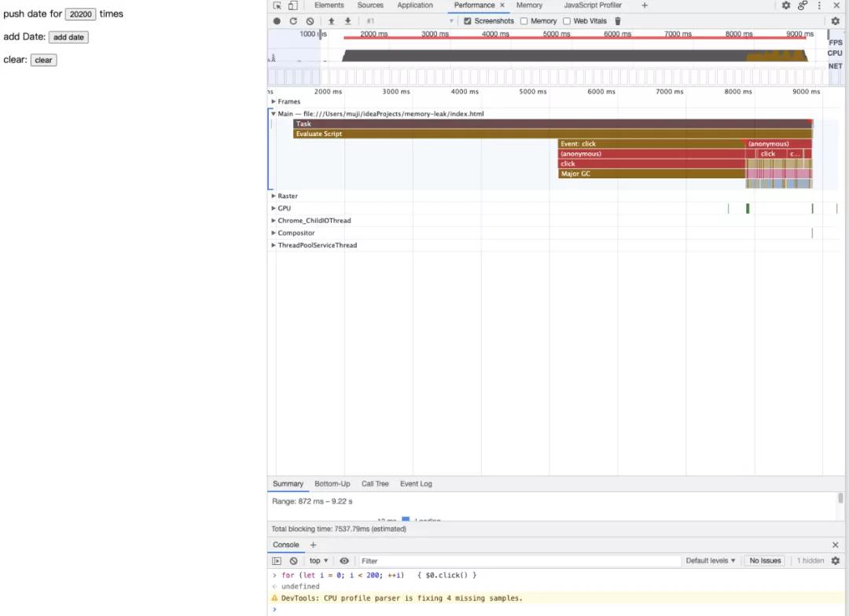Screen dimensions: 849x616
Task: Open the top context dropdown
Action: pos(318,561)
